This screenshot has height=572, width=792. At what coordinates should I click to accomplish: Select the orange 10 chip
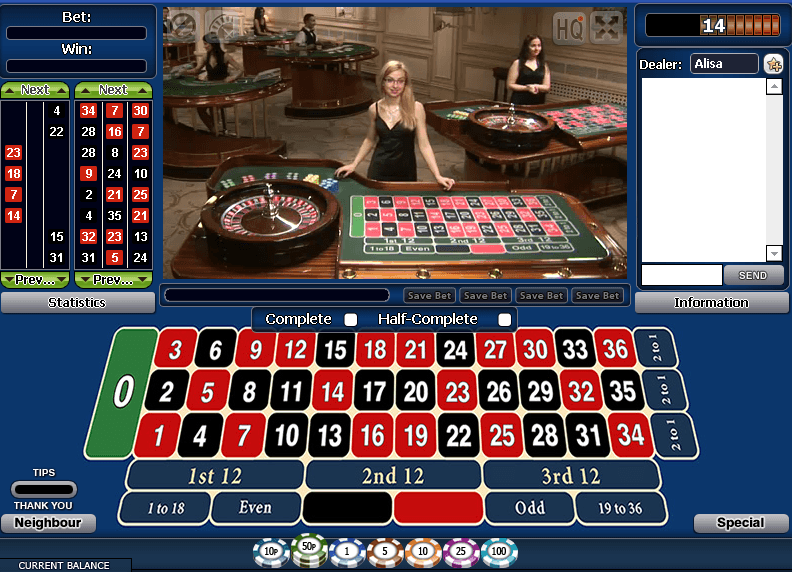pos(423,551)
